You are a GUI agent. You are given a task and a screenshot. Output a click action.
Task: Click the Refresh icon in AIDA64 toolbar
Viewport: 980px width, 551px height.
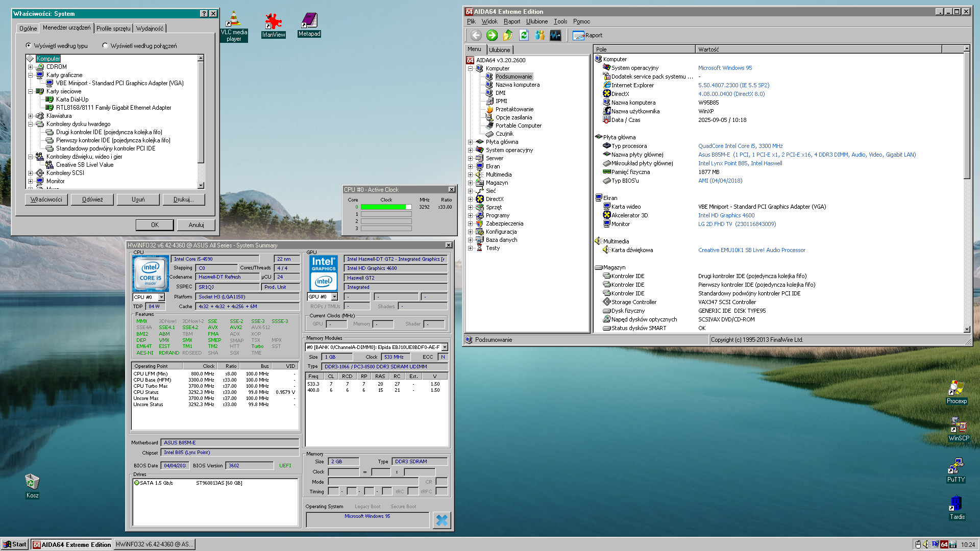(524, 35)
